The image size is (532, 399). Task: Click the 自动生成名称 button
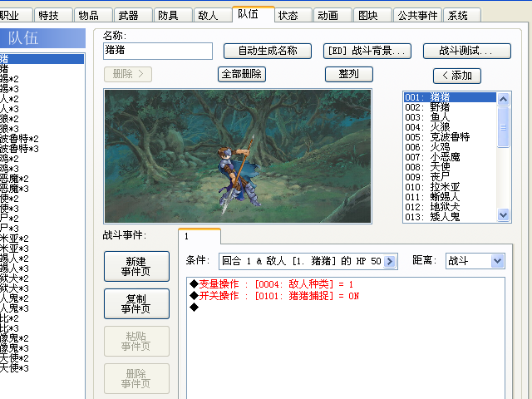(268, 51)
